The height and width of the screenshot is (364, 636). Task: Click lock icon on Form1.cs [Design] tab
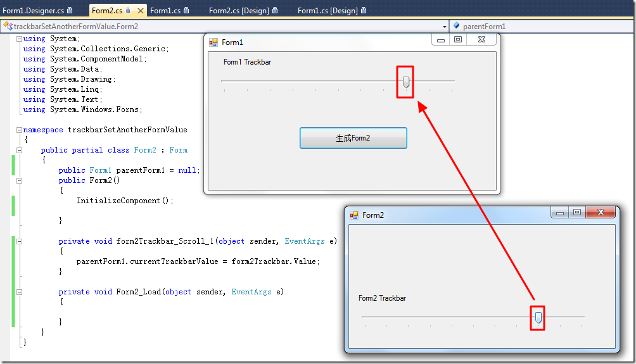364,10
